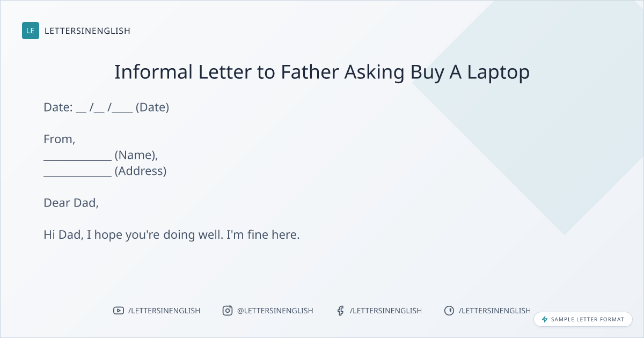The height and width of the screenshot is (338, 644).
Task: Open the Facebook /LETTERSINENGLISH link
Action: 386,311
